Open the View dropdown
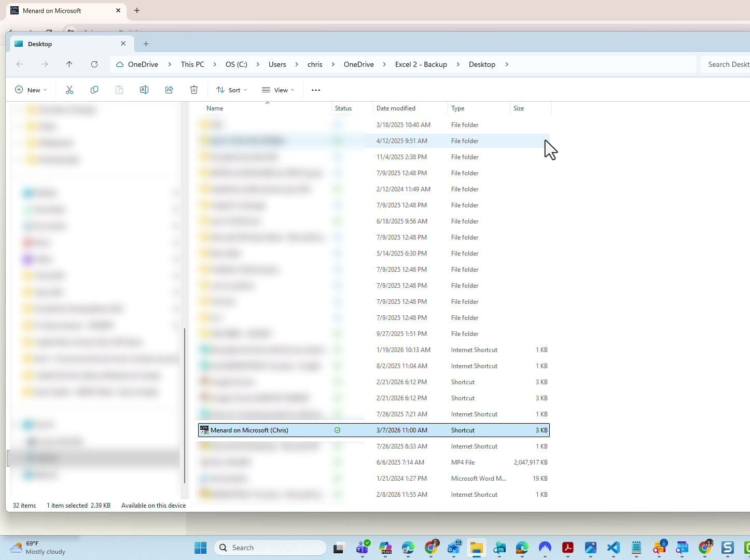The height and width of the screenshot is (560, 750). (278, 89)
